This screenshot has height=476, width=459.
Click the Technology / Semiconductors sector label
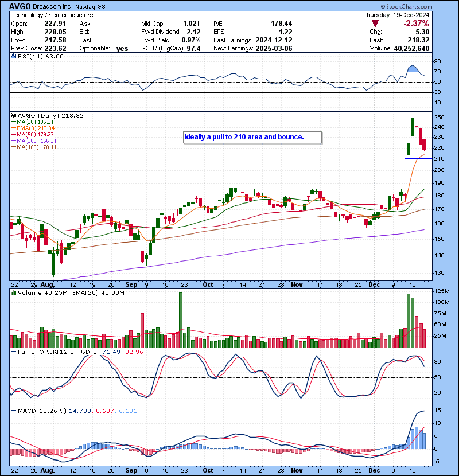click(x=52, y=15)
